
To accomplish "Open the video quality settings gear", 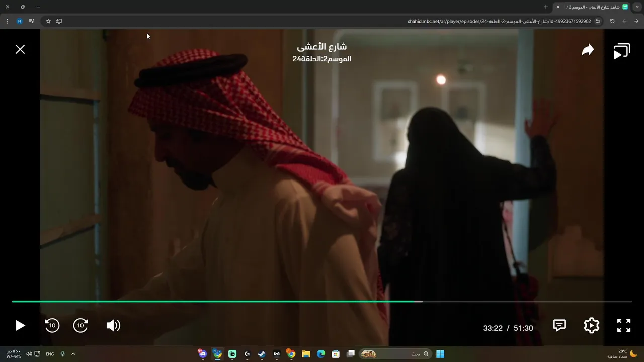I will (x=592, y=326).
